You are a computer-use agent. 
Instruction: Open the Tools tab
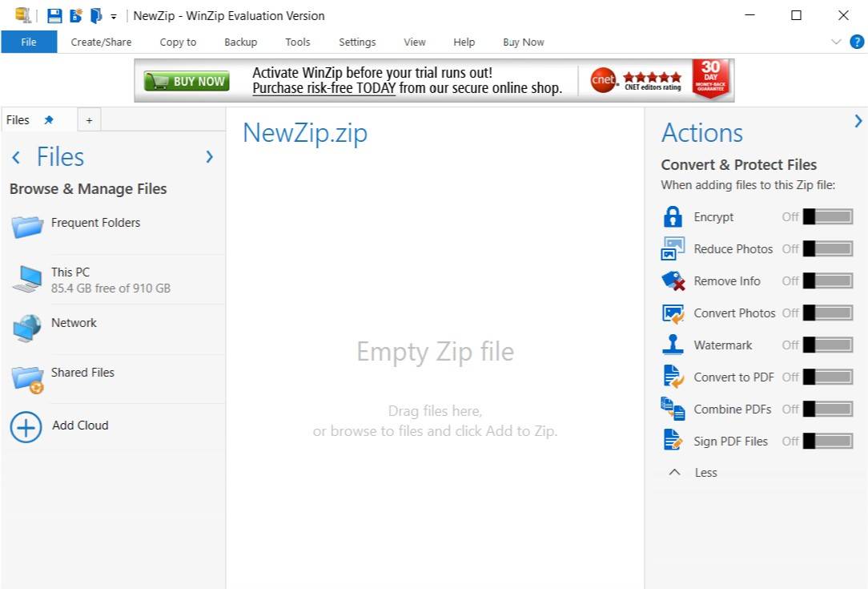[x=298, y=42]
